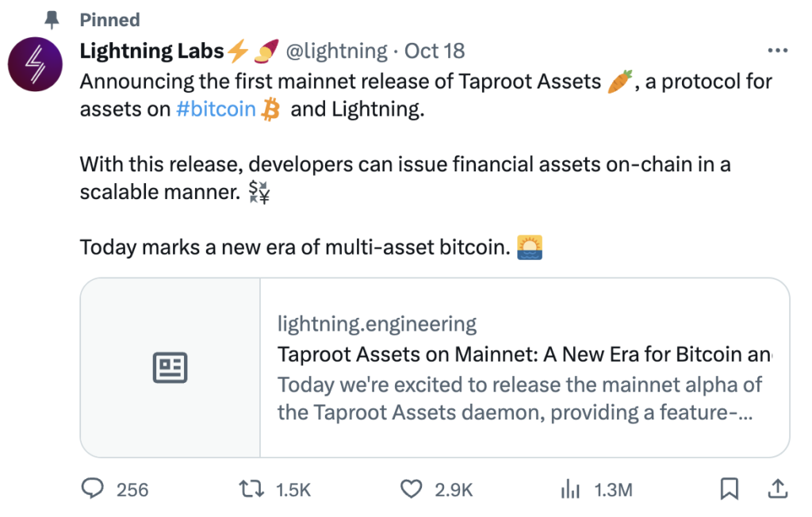The width and height of the screenshot is (812, 517).
Task: Click the article placeholder thumbnail icon
Action: pyautogui.click(x=170, y=368)
